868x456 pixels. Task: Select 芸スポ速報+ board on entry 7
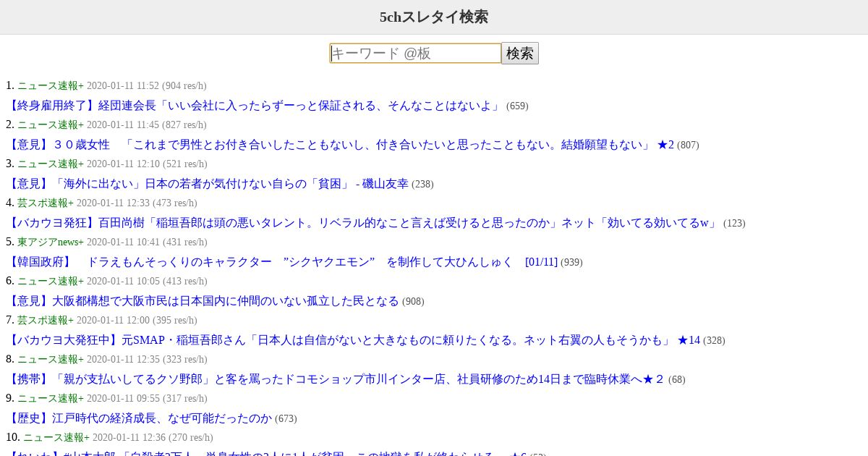[x=46, y=320]
